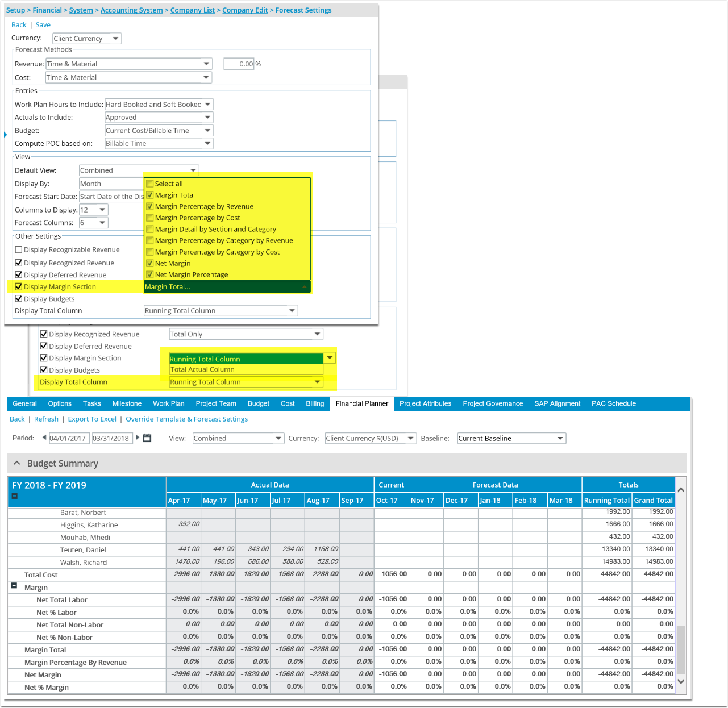Open the Revenue forecast method dropdown
The height and width of the screenshot is (708, 728).
coord(129,64)
